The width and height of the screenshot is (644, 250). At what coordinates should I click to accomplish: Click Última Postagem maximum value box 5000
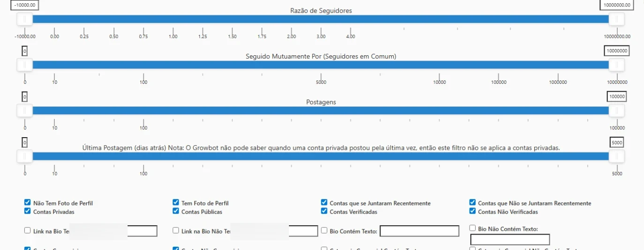coord(617,142)
